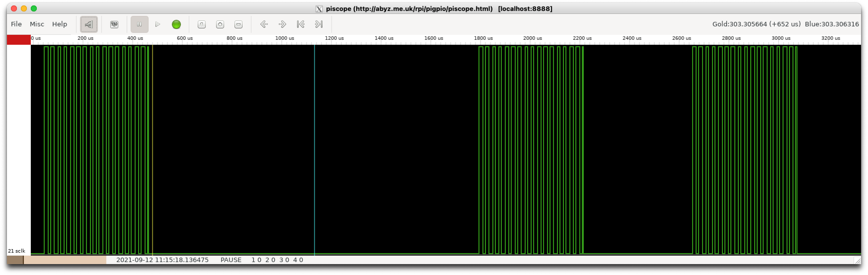Click the window resize grip corner
This screenshot has height=275, width=868.
click(x=858, y=260)
